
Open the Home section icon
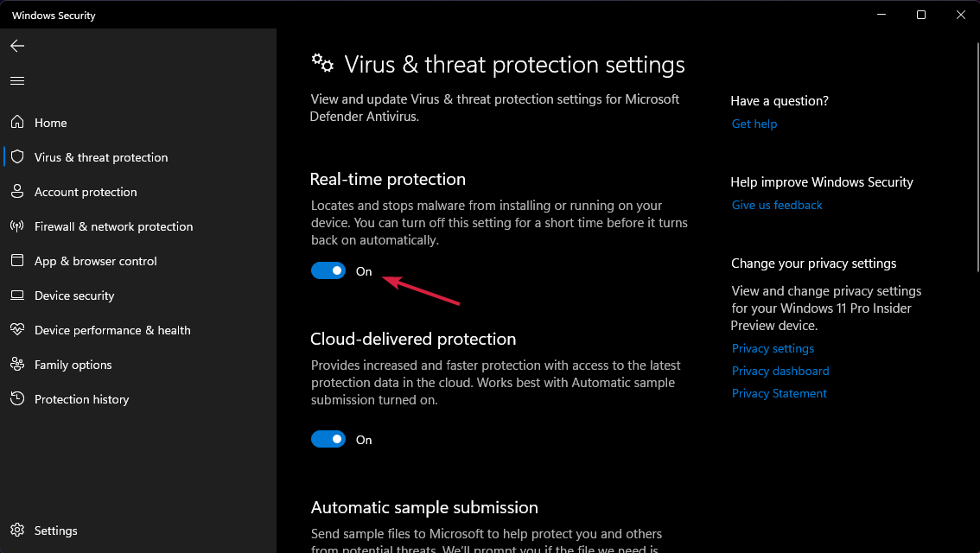pos(17,122)
